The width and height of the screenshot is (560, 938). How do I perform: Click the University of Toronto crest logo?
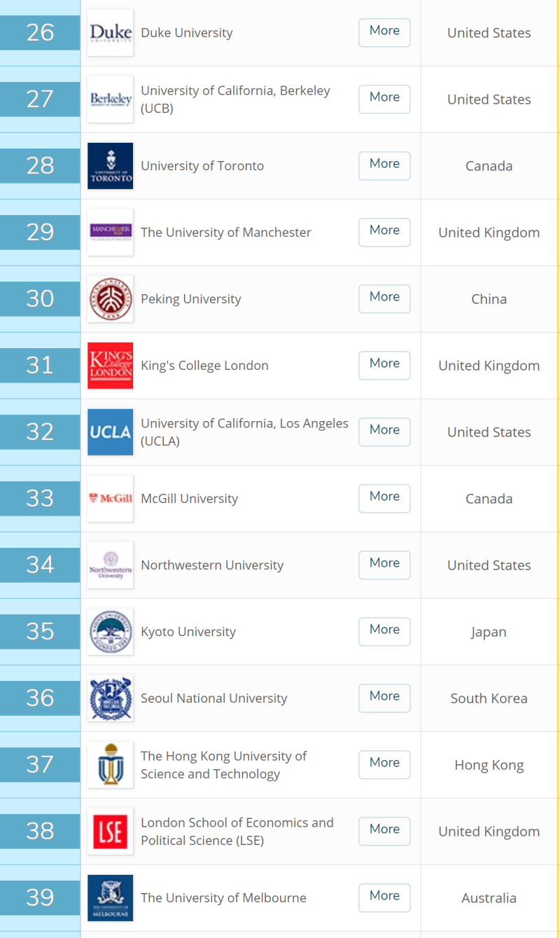[x=110, y=166]
